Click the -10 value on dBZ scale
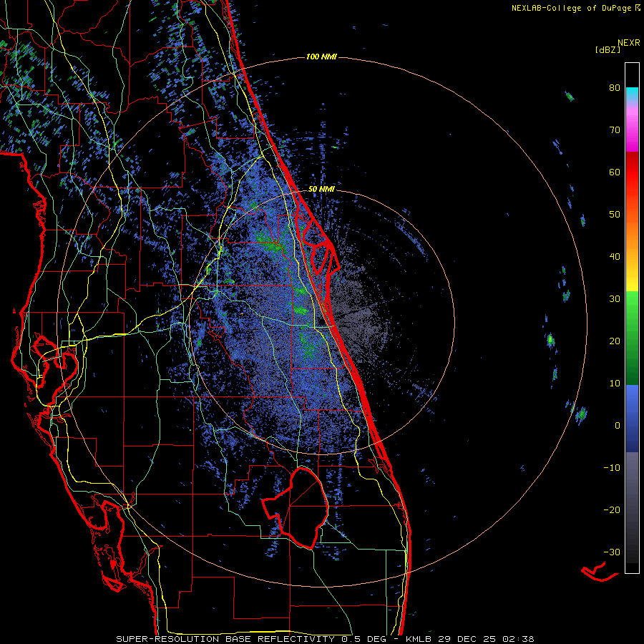 pyautogui.click(x=612, y=468)
